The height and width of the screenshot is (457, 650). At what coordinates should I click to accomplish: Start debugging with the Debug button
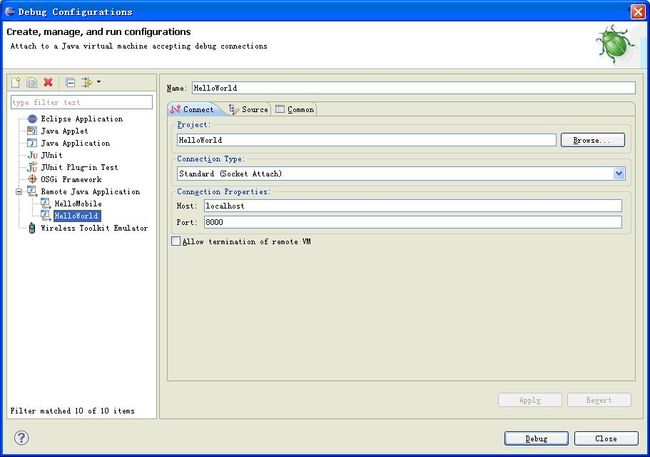(536, 438)
